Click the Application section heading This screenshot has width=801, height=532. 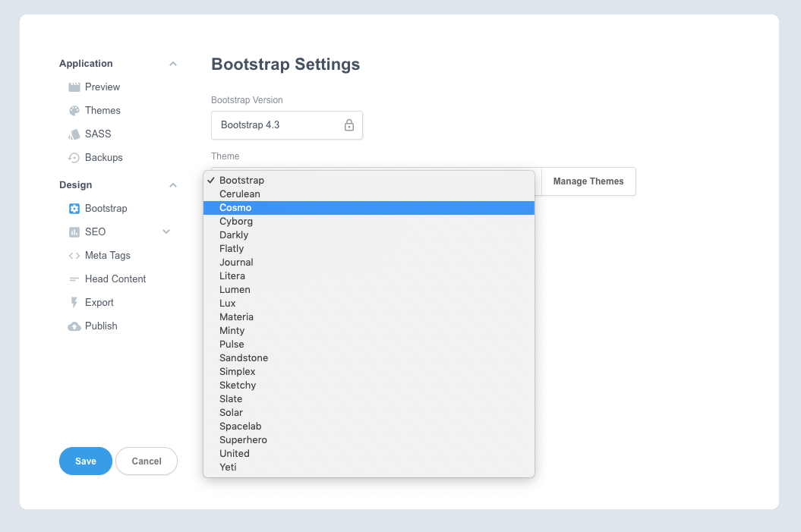click(x=86, y=64)
